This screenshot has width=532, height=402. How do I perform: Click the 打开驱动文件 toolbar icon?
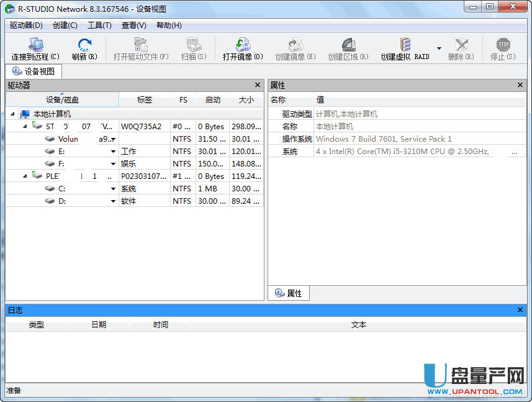coord(141,45)
